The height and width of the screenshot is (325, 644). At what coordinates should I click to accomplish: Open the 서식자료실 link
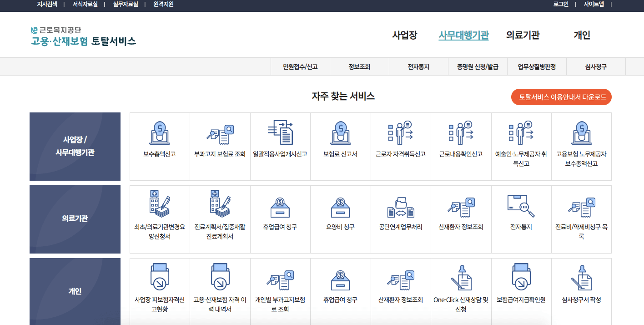[x=85, y=4]
